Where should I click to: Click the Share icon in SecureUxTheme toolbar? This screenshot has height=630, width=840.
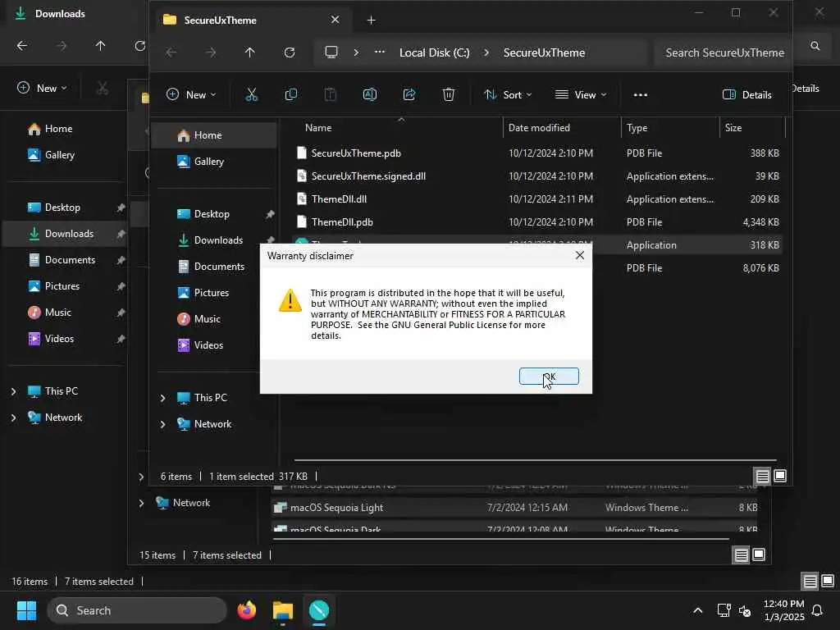pos(409,95)
